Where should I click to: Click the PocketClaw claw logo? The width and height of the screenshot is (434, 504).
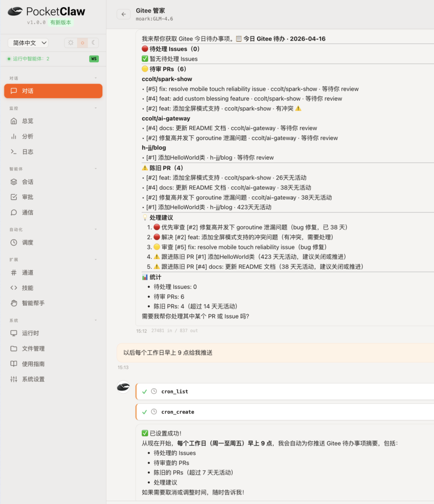[x=15, y=11]
